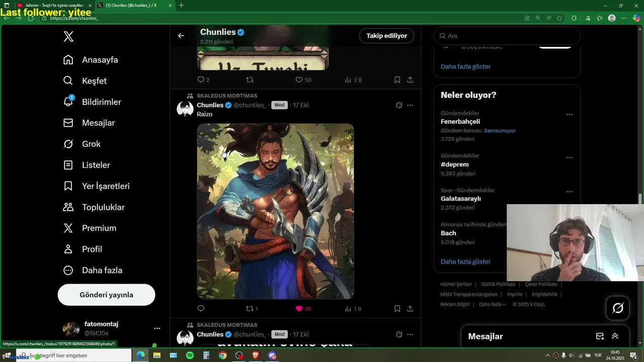The image size is (644, 362).
Task: Open the X logo home icon
Action: (69, 36)
